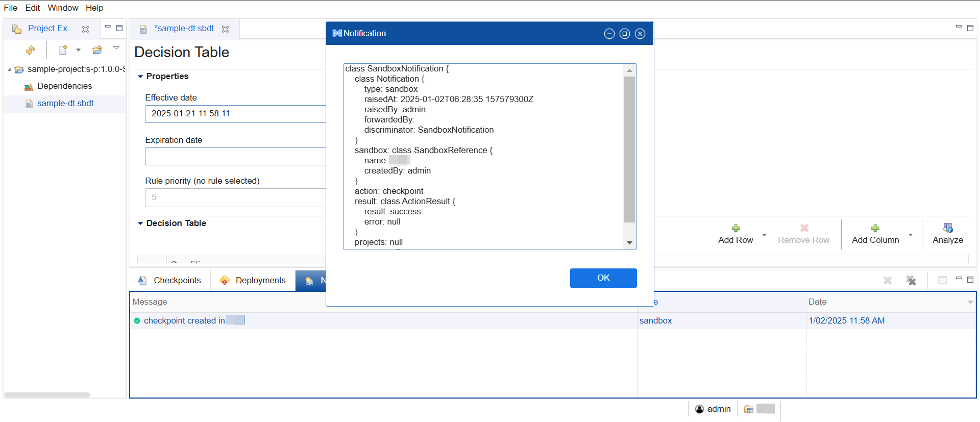Select the *sample-dt.sbdt editor tab
The width and height of the screenshot is (980, 422).
[x=184, y=29]
